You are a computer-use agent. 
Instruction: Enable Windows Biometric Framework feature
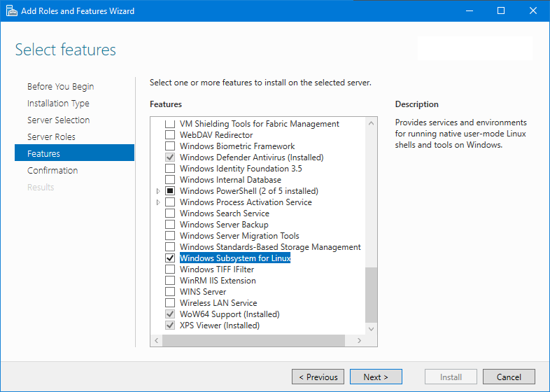pyautogui.click(x=169, y=146)
